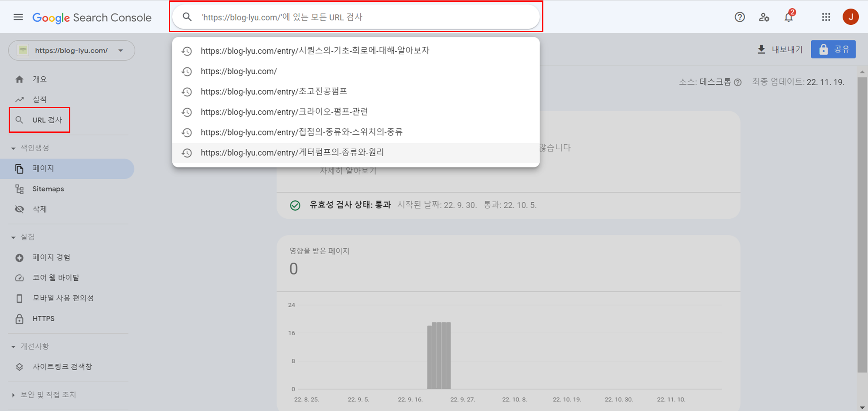This screenshot has width=868, height=411.
Task: Select URL 검사 in sidebar
Action: click(39, 120)
